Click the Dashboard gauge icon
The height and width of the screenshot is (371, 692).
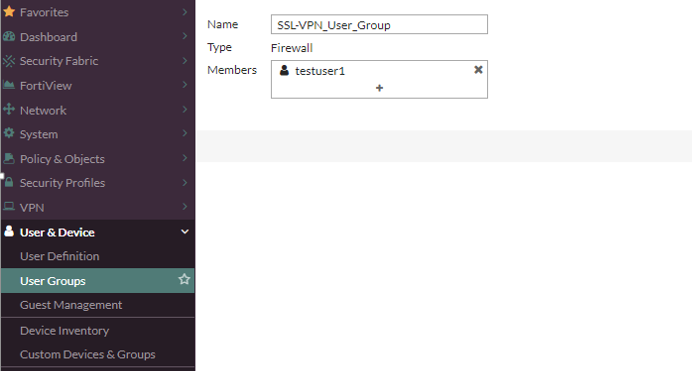coord(9,37)
